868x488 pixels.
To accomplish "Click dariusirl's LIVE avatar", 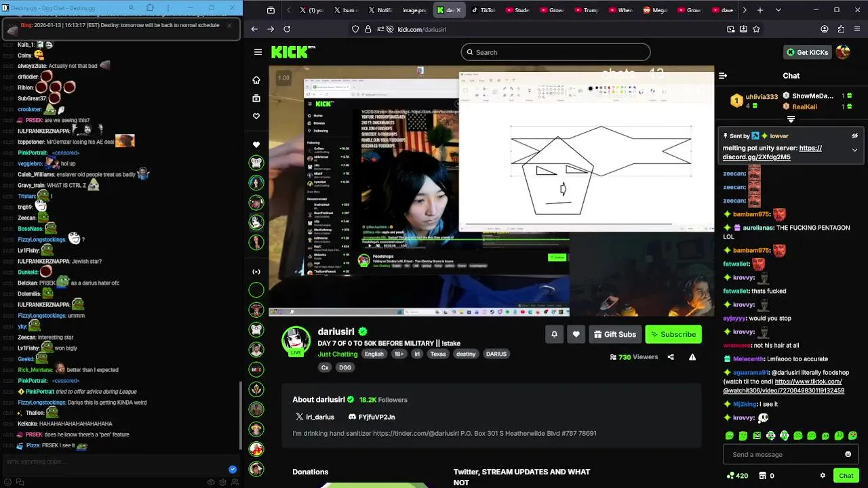I will click(296, 341).
